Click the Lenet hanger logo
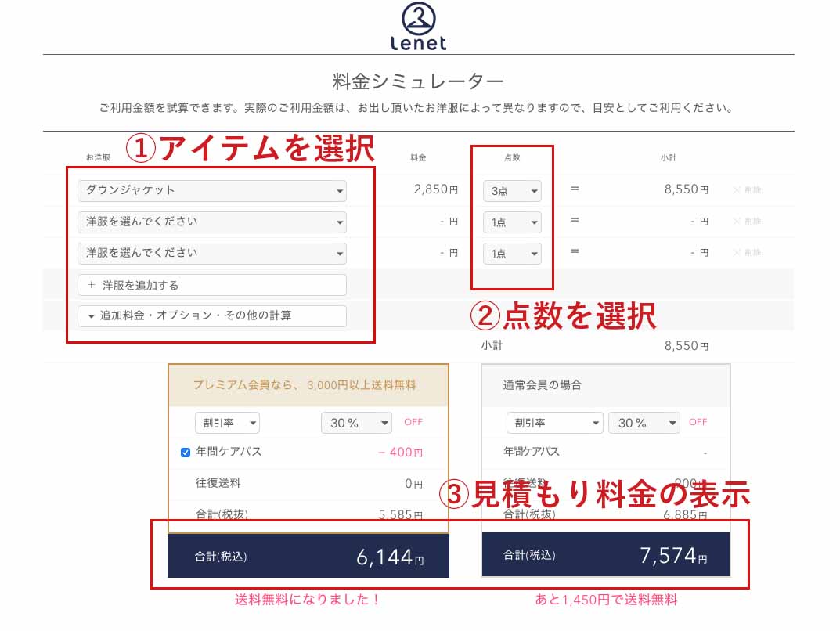Screen dimensions: 840x631 tap(420, 19)
